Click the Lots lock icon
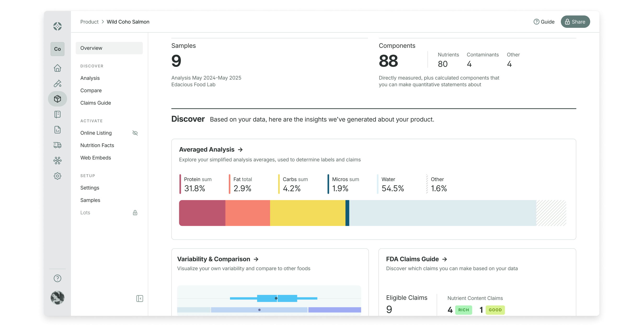This screenshot has height=327, width=644. [x=135, y=213]
